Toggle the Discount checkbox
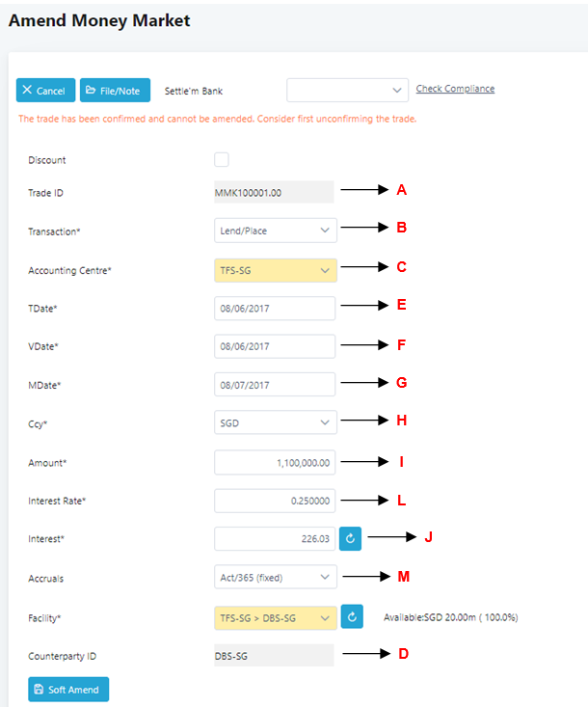 (222, 159)
